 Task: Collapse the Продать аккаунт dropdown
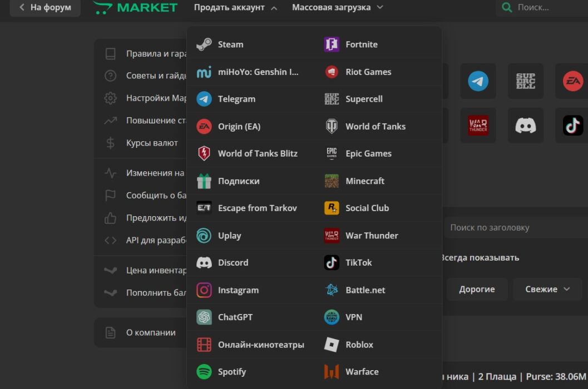tap(235, 7)
